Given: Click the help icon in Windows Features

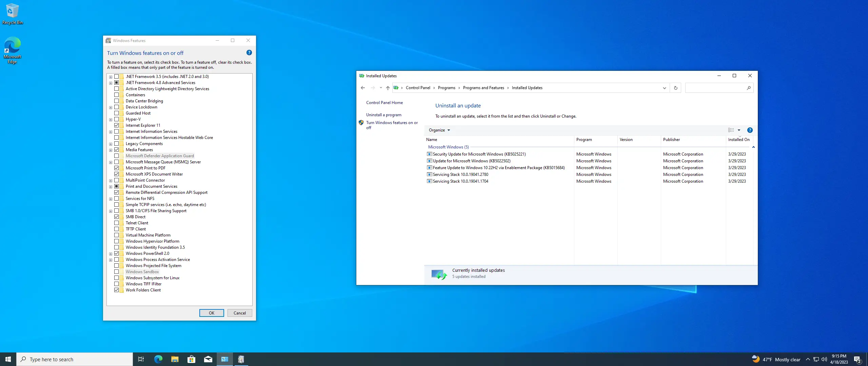Looking at the screenshot, I should (249, 53).
